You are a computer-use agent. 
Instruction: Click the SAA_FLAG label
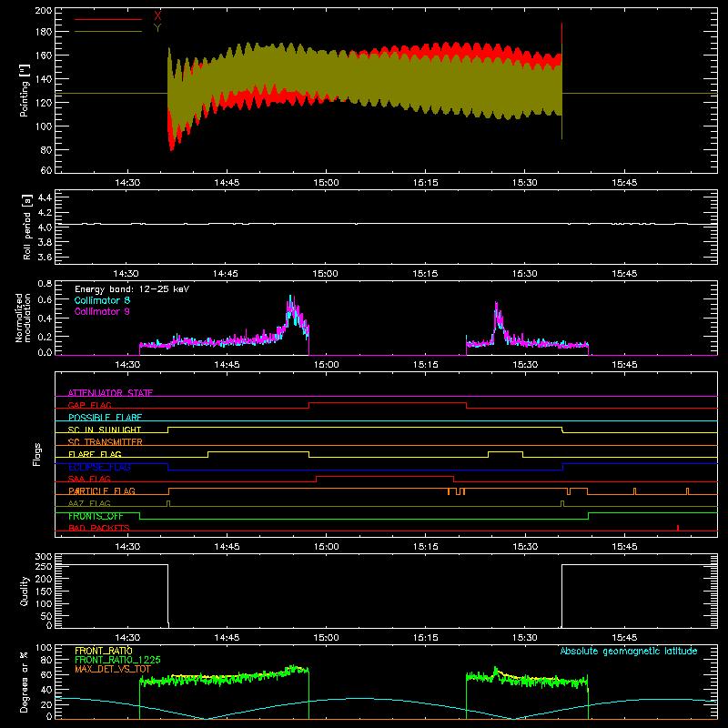(89, 479)
